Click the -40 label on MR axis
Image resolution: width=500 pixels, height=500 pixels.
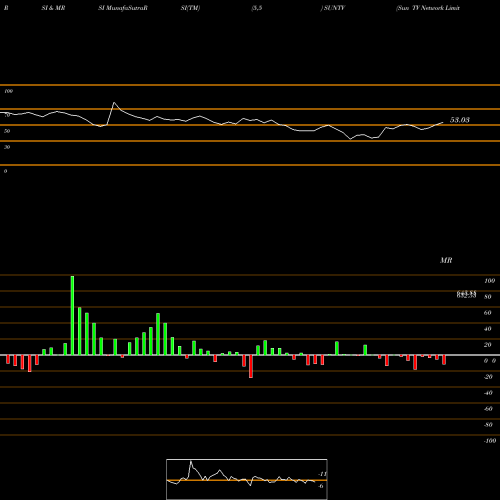coord(488,393)
